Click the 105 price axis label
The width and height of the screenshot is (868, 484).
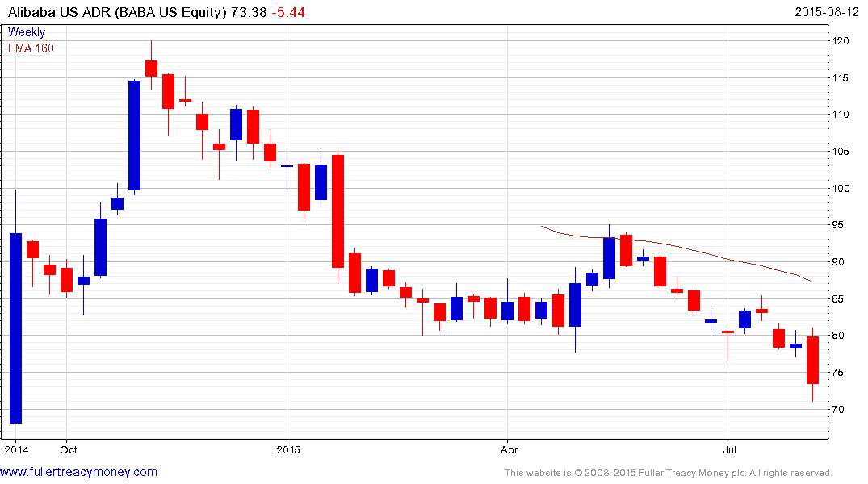(x=841, y=152)
